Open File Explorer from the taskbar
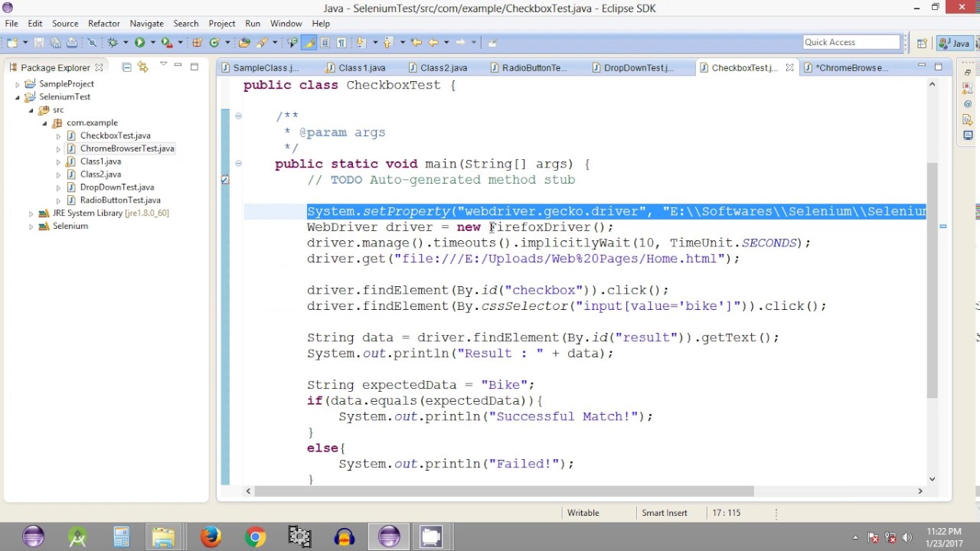This screenshot has height=551, width=980. [163, 537]
